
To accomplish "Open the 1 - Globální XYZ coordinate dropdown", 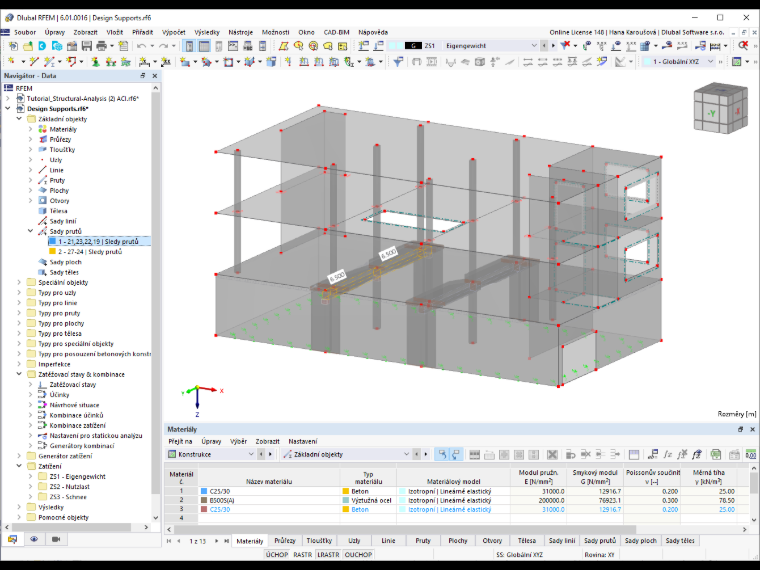I will pos(711,62).
